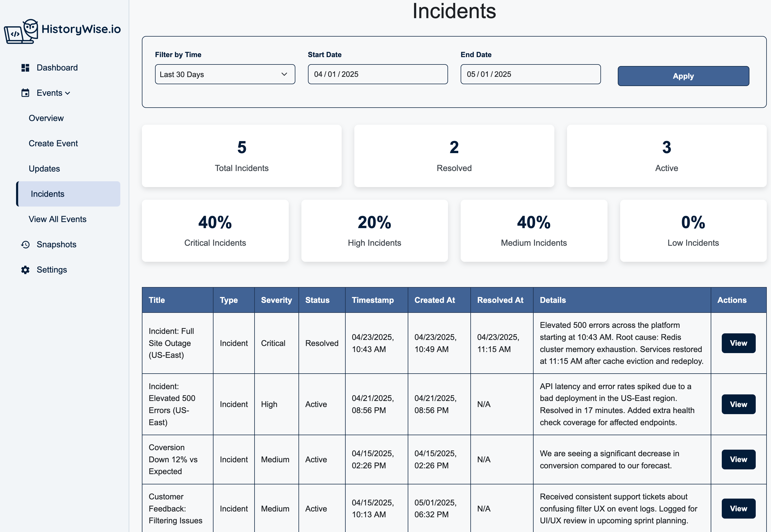This screenshot has height=532, width=771.
Task: Open the Start Date field
Action: [377, 74]
